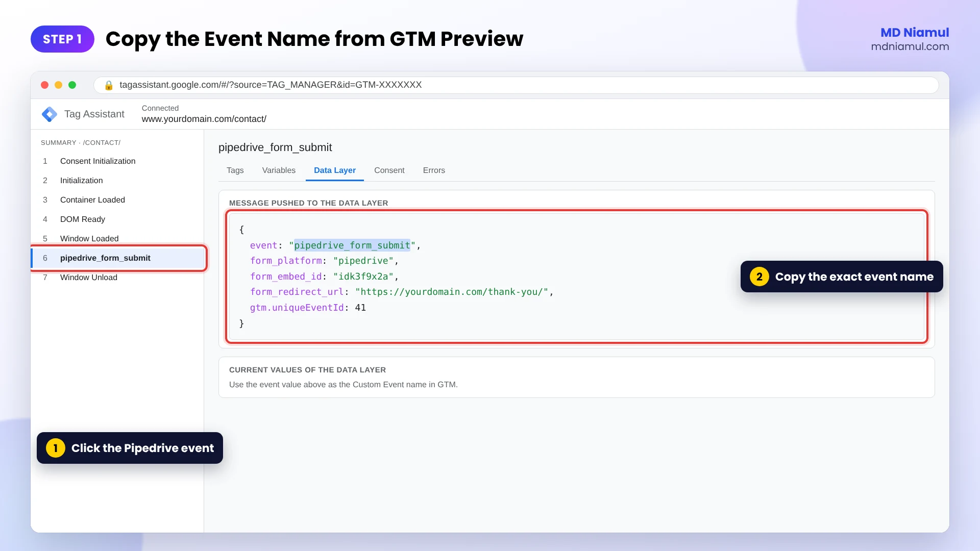
Task: Select the Window Unload event
Action: click(x=117, y=278)
